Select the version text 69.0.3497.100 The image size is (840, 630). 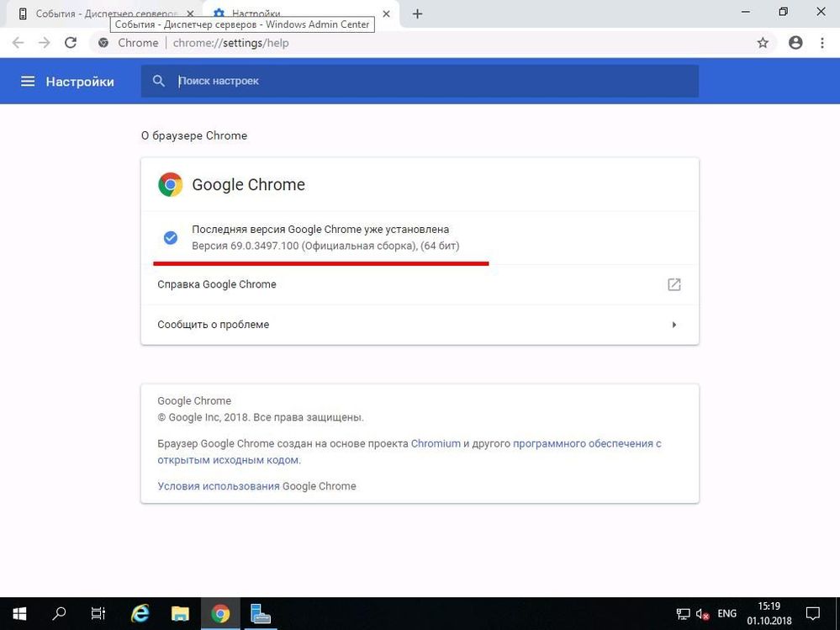point(264,246)
